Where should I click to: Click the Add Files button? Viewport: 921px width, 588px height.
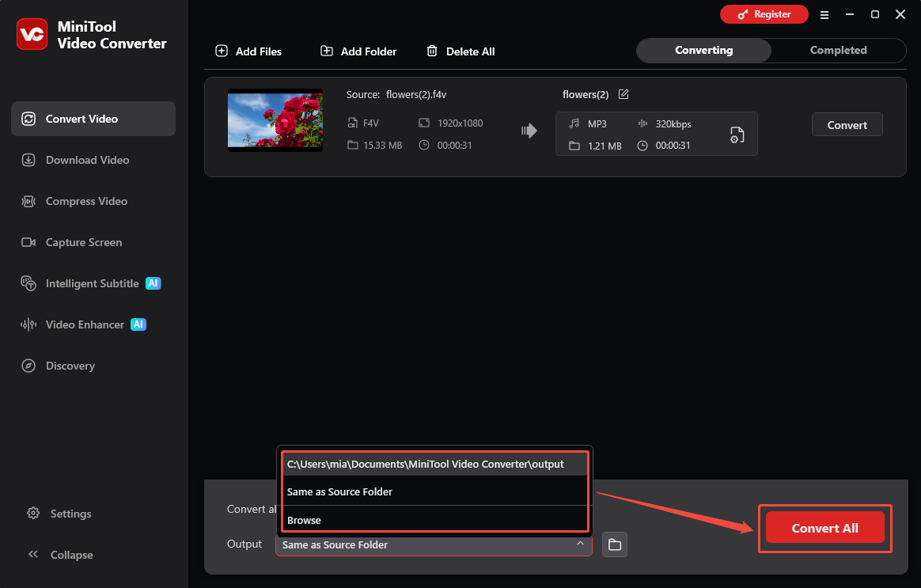point(248,51)
